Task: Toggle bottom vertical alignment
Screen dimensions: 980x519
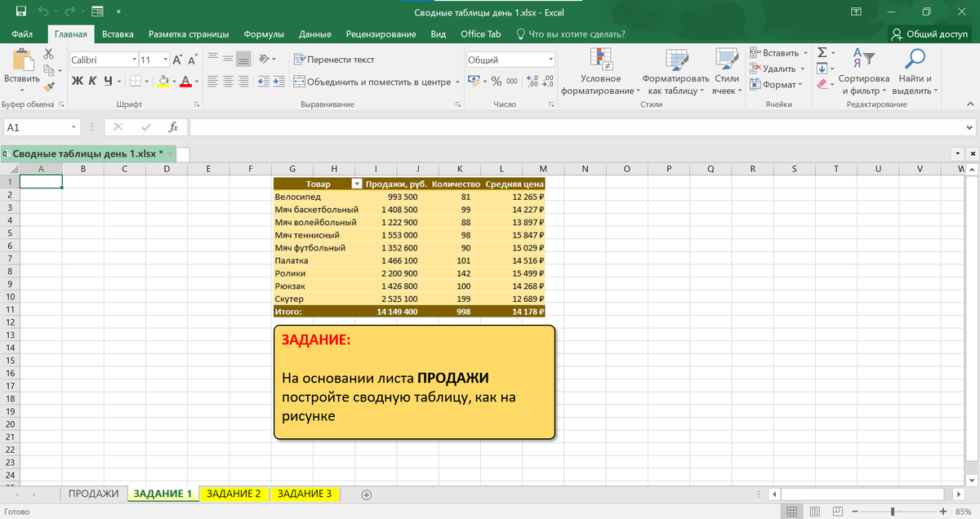Action: 243,60
